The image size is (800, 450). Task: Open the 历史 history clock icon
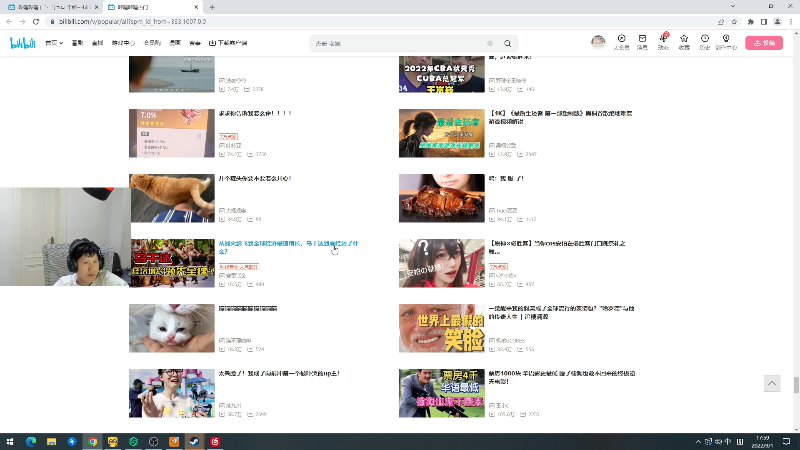(x=705, y=42)
